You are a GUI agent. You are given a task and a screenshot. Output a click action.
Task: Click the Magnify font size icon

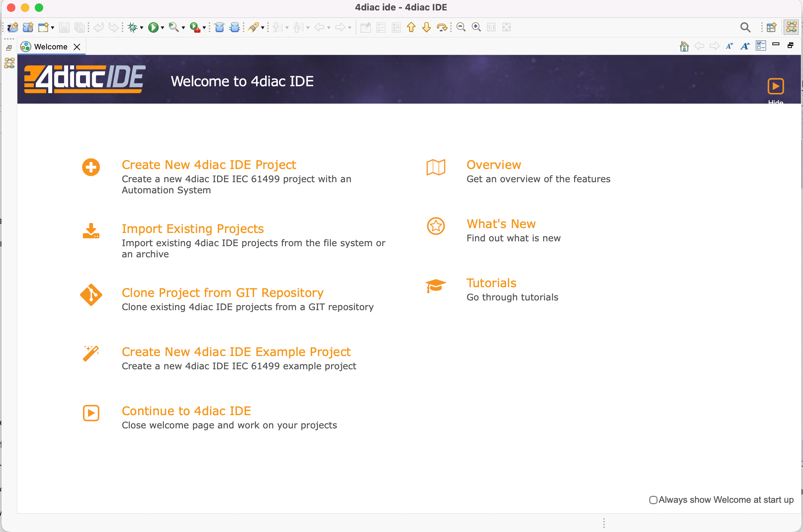pos(745,46)
